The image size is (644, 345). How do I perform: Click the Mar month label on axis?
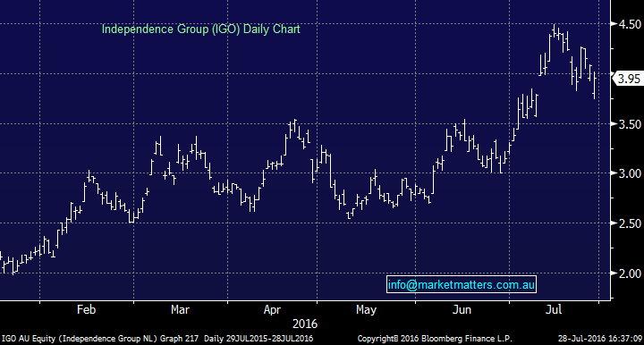click(x=180, y=309)
